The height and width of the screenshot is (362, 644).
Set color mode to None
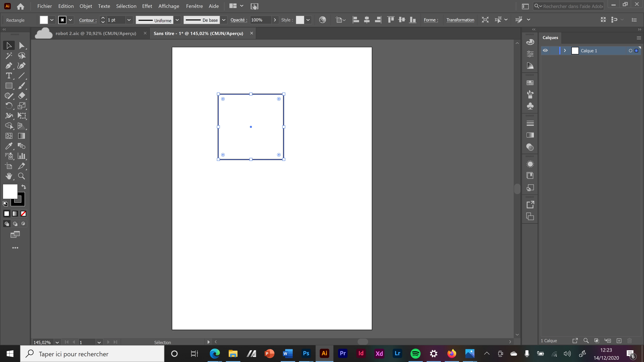(23, 214)
